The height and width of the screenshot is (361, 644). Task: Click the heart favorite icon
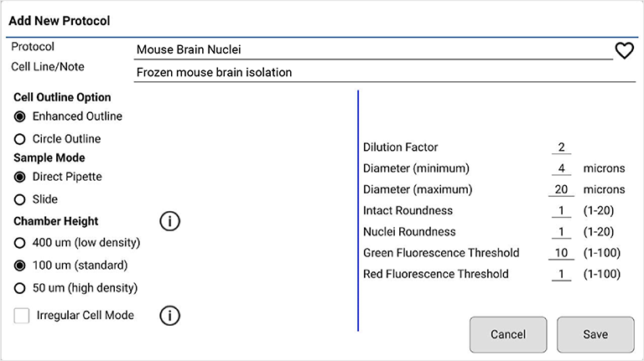(x=624, y=51)
